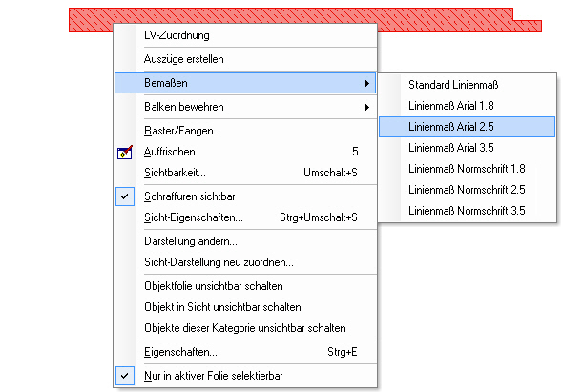This screenshot has width=563, height=392.
Task: Expand the Balken bewehren submenu arrow
Action: [367, 107]
